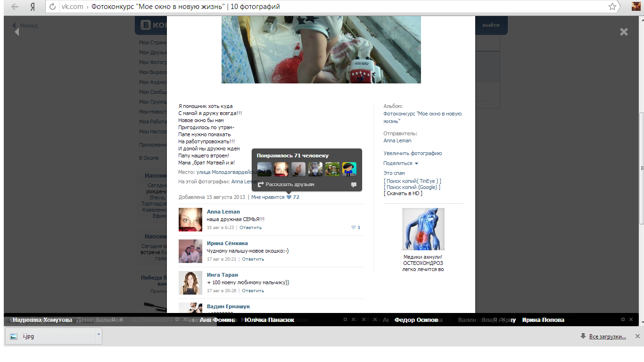Click "Рассказать друзьям" share arrow in the popup

pyautogui.click(x=286, y=184)
